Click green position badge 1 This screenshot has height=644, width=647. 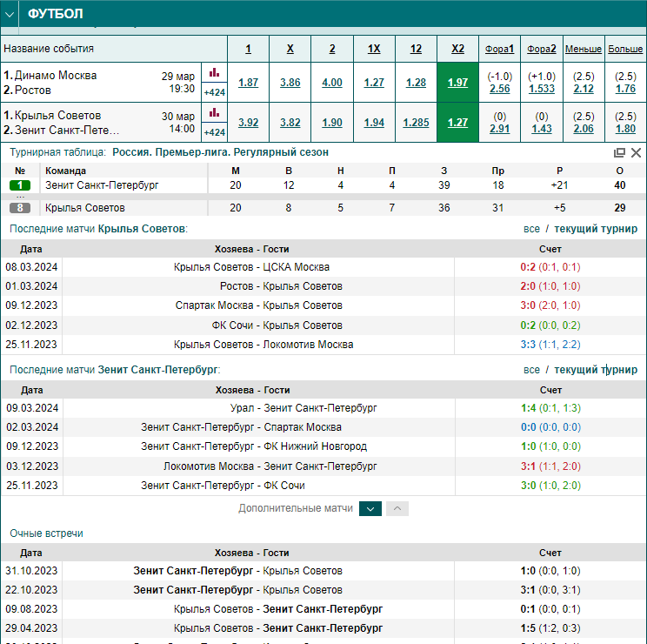(20, 185)
